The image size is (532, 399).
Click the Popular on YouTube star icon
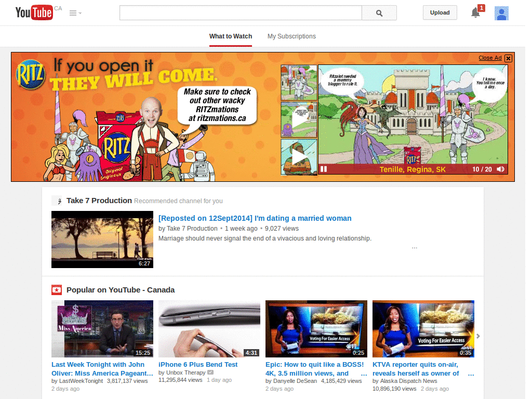pos(57,290)
